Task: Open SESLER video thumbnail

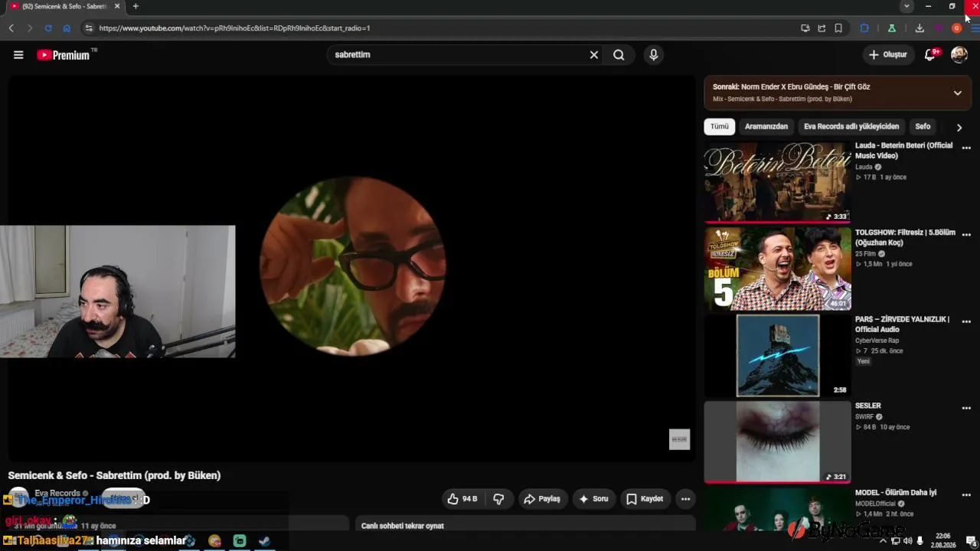Action: pyautogui.click(x=777, y=442)
